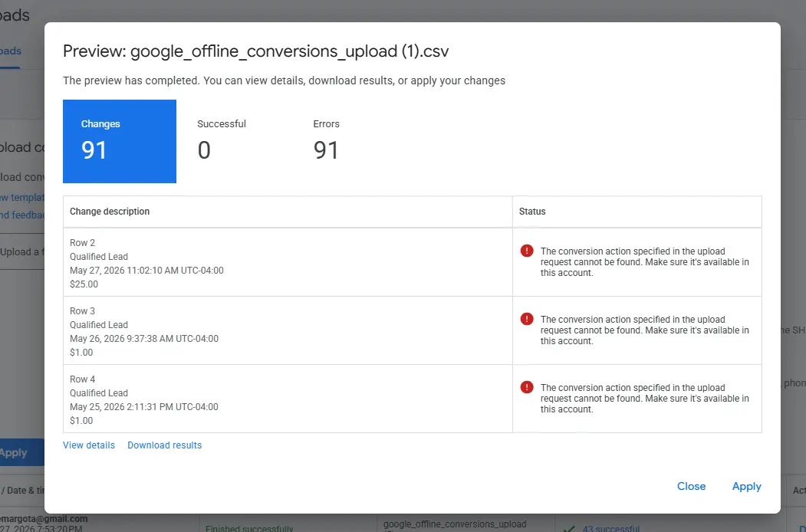This screenshot has width=806, height=532.
Task: Close the preview dialog
Action: pos(692,486)
